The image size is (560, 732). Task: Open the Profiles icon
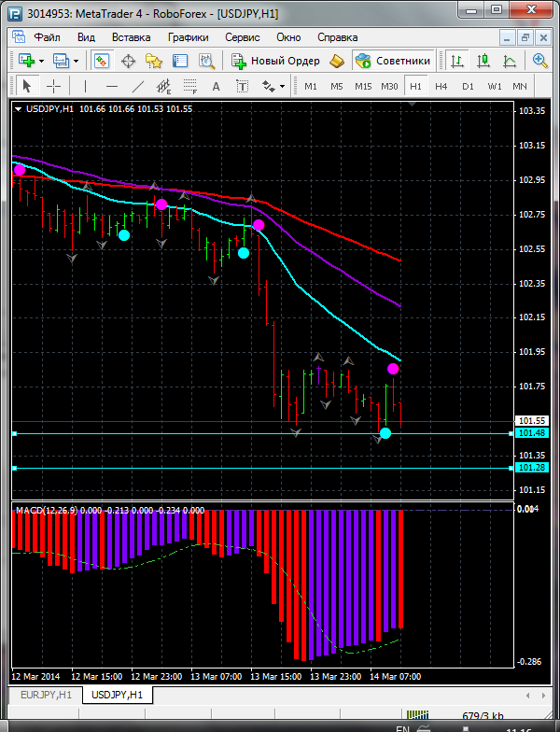[62, 61]
